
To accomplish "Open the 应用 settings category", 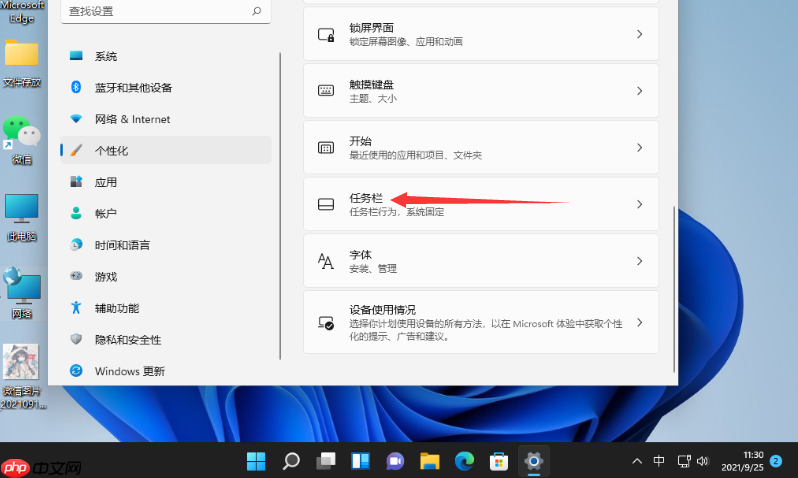I will point(165,182).
